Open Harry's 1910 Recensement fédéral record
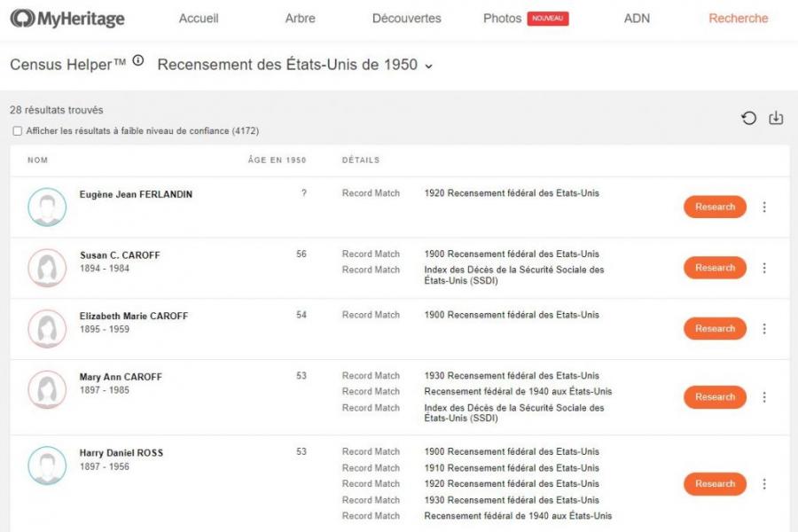 click(512, 468)
